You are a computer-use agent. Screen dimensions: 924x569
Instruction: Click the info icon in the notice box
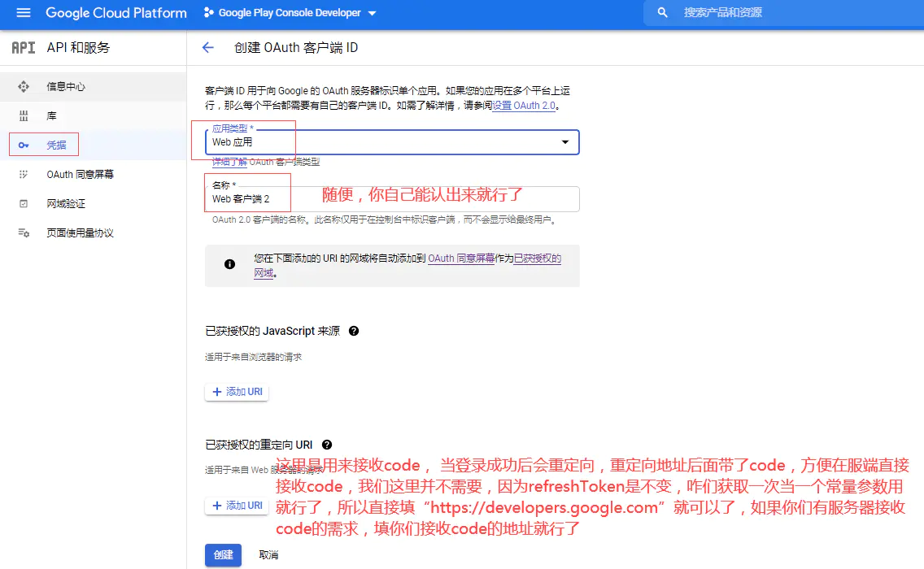coord(230,264)
